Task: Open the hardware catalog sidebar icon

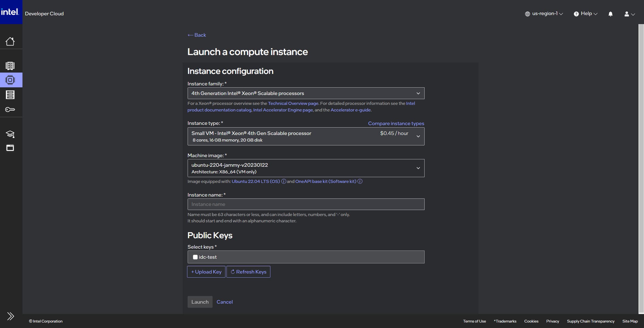Action: [10, 66]
